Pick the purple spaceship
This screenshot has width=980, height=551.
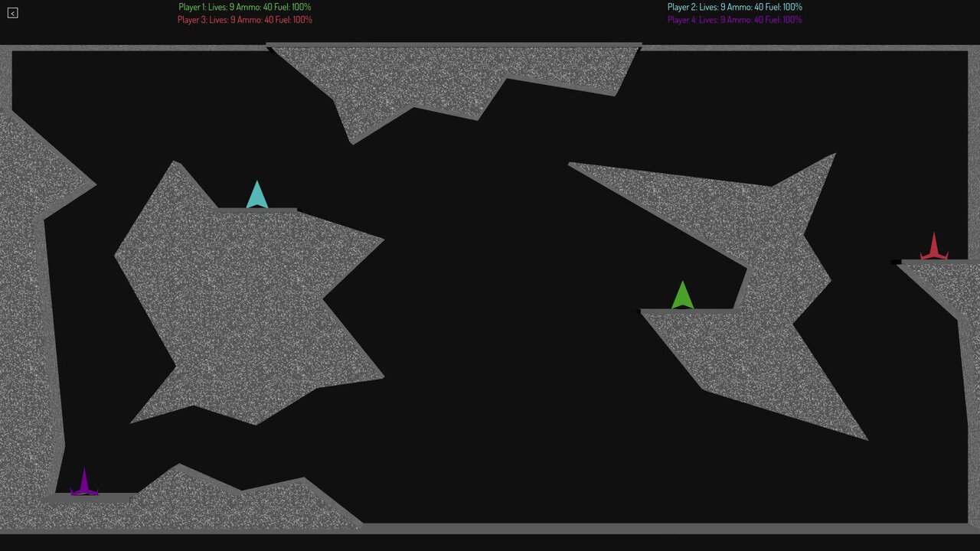click(x=84, y=484)
